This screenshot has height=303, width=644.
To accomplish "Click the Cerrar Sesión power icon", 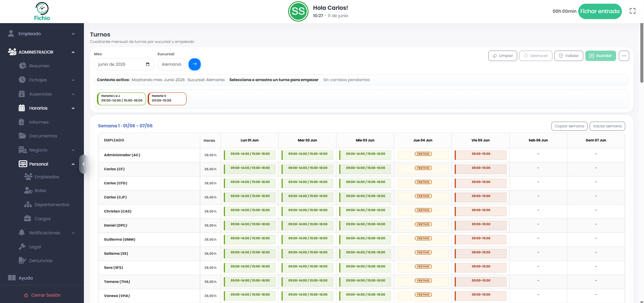I will (26, 295).
